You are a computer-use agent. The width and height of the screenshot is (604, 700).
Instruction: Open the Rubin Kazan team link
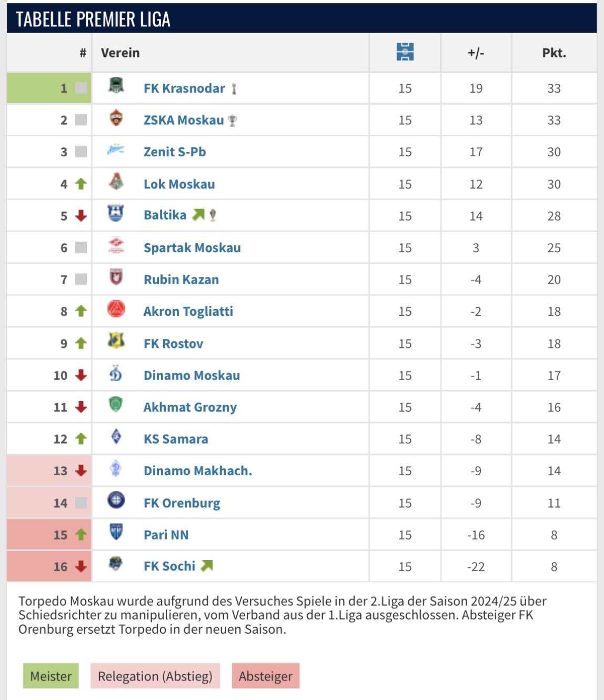[181, 279]
